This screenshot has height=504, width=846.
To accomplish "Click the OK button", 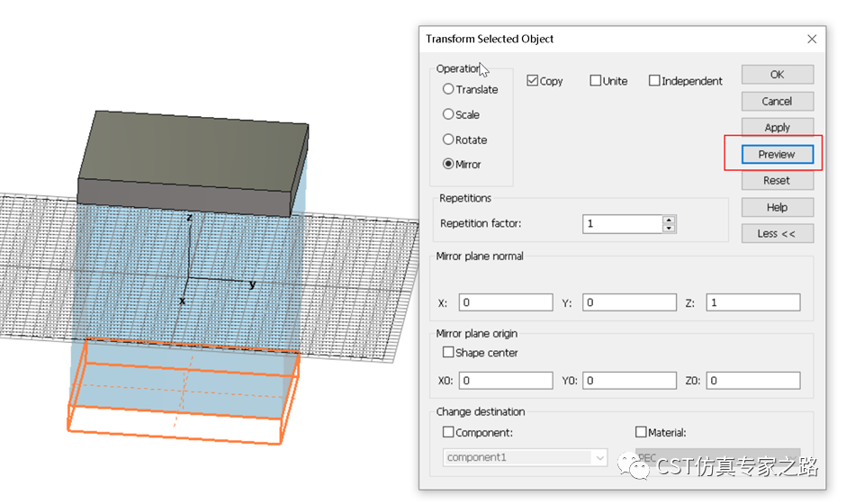I will click(x=777, y=75).
